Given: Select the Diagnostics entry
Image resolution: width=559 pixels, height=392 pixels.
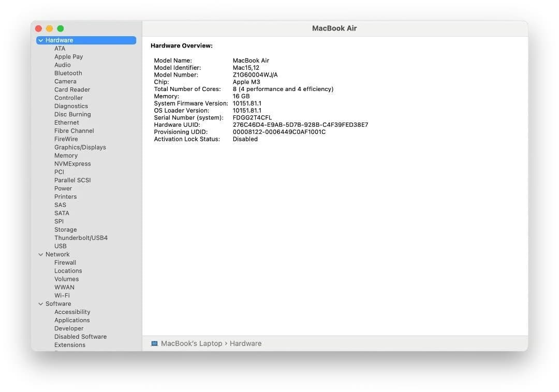Looking at the screenshot, I should click(71, 106).
